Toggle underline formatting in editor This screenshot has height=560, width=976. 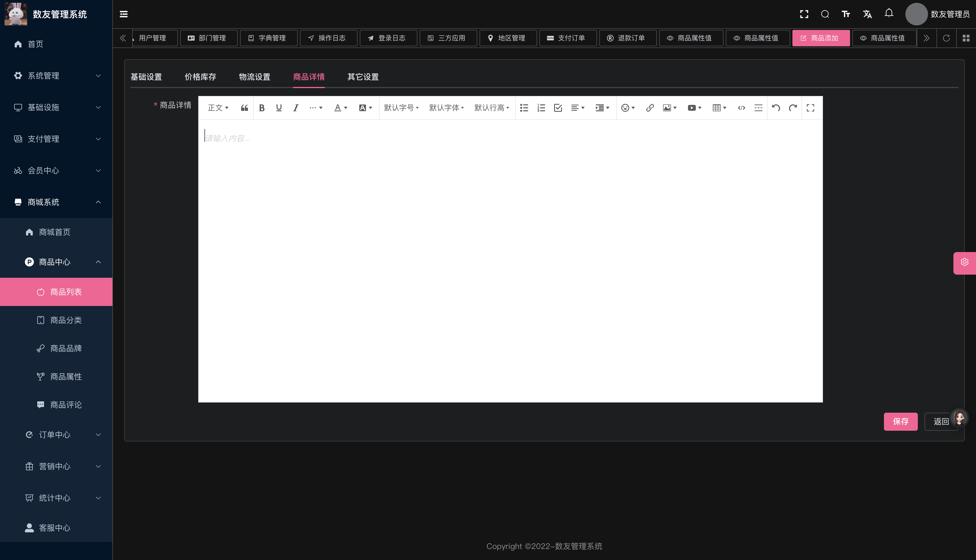click(x=279, y=108)
